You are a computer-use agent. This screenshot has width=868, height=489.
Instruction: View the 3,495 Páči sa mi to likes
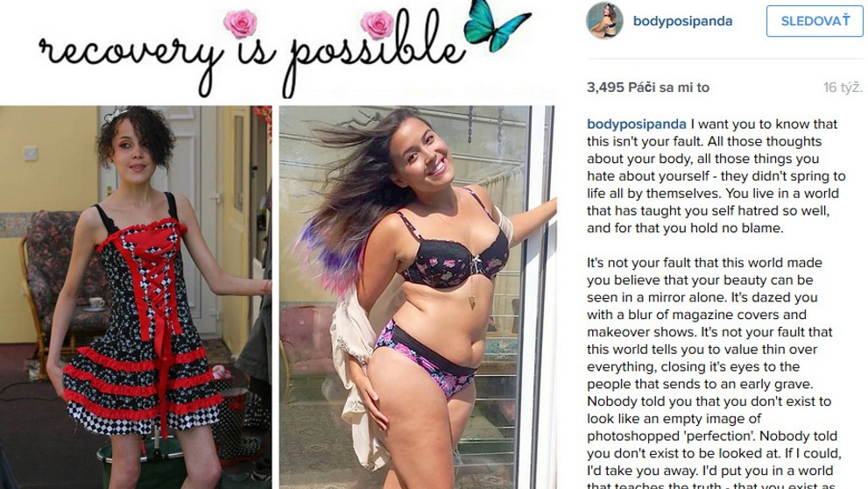tap(647, 87)
